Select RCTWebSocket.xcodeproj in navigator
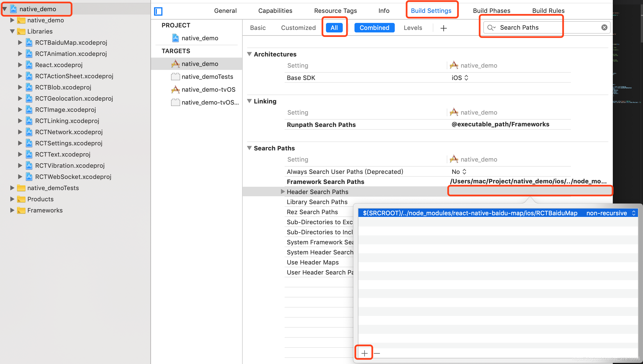The height and width of the screenshot is (364, 643). coord(73,177)
